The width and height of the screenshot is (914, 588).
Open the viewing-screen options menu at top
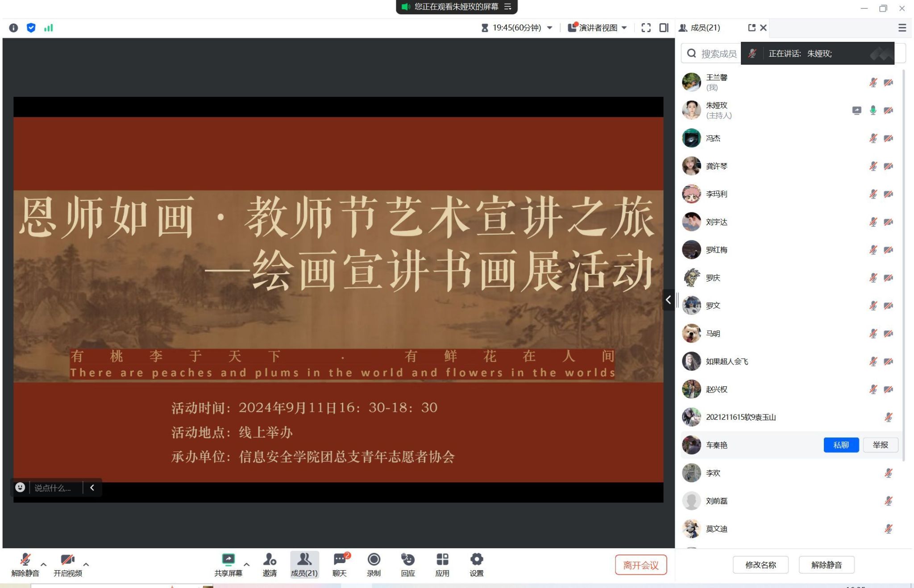click(x=507, y=7)
